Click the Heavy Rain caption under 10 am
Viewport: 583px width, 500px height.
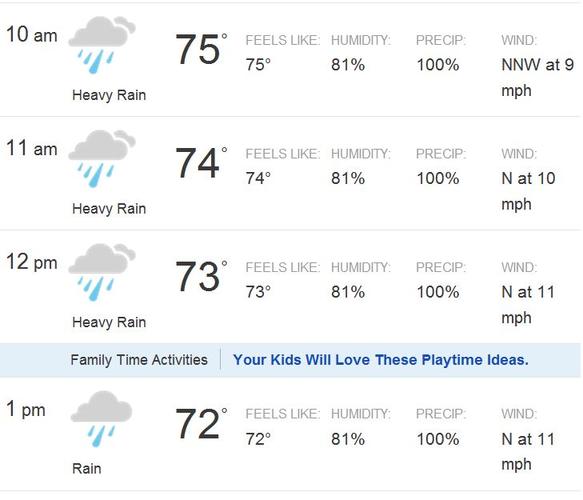click(109, 95)
